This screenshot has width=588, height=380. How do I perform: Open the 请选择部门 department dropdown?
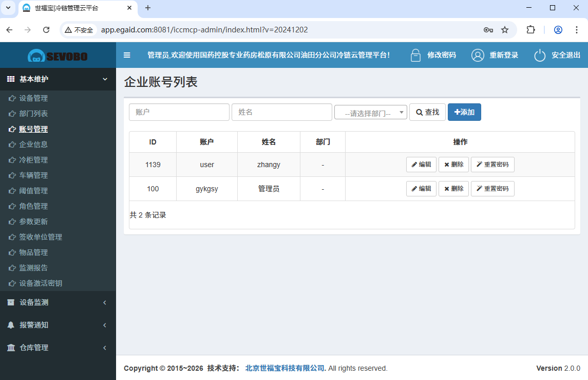[370, 113]
